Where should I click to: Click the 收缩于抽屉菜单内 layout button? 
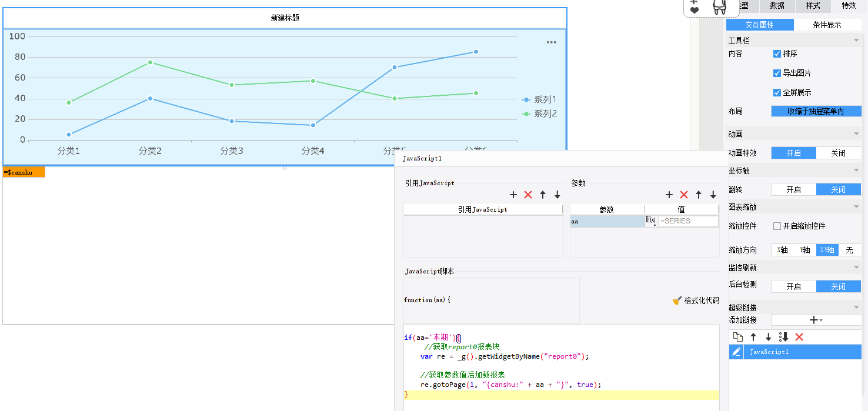click(x=816, y=111)
